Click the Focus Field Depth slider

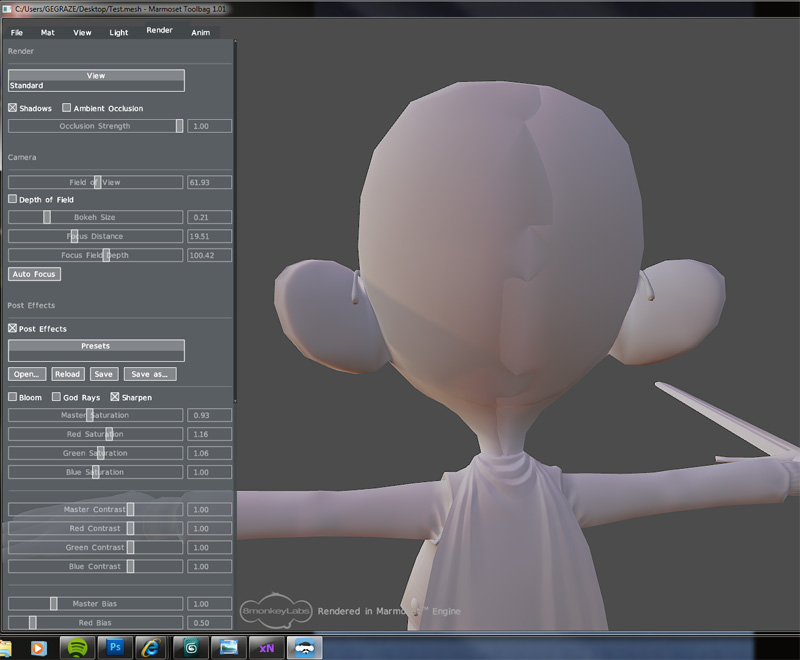click(95, 255)
